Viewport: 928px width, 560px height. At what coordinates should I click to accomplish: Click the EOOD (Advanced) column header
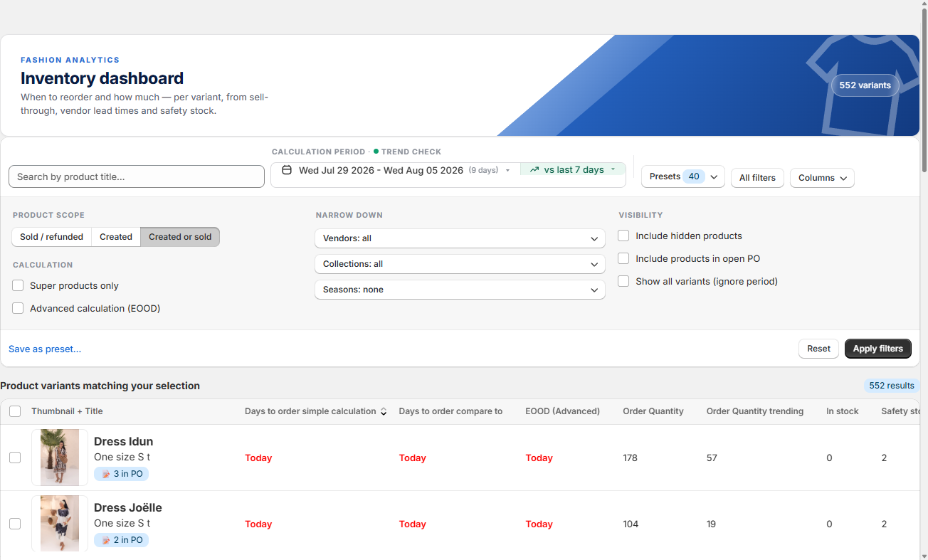[562, 411]
